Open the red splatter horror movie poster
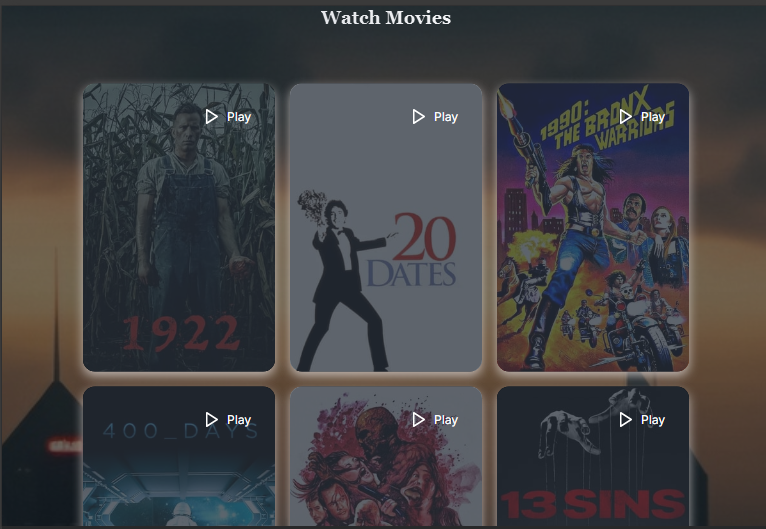766x529 pixels. pyautogui.click(x=386, y=457)
